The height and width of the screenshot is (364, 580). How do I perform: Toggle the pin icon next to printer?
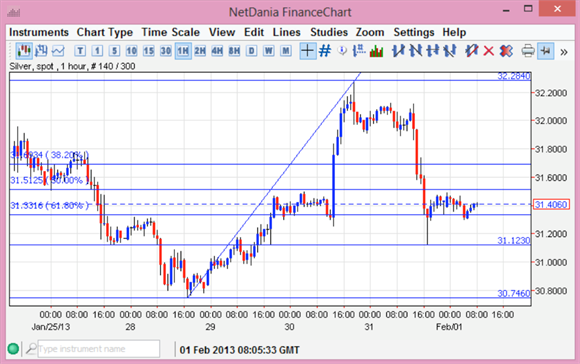tap(545, 51)
